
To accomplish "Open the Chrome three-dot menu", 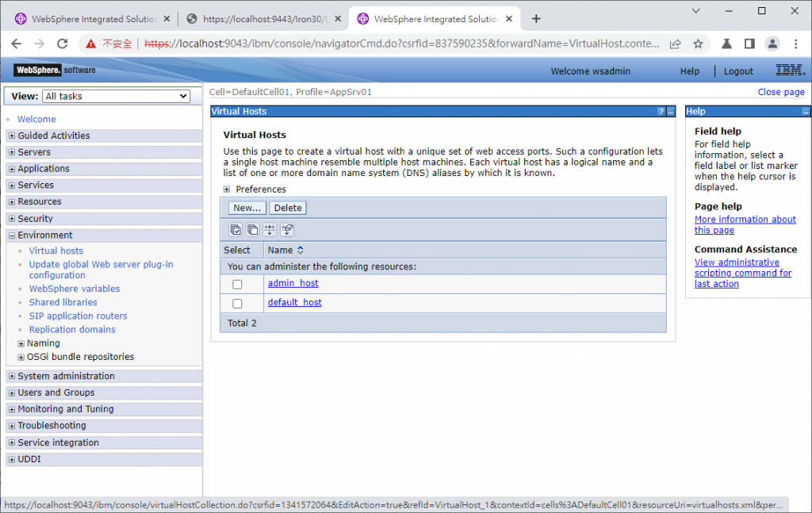I will (x=796, y=44).
